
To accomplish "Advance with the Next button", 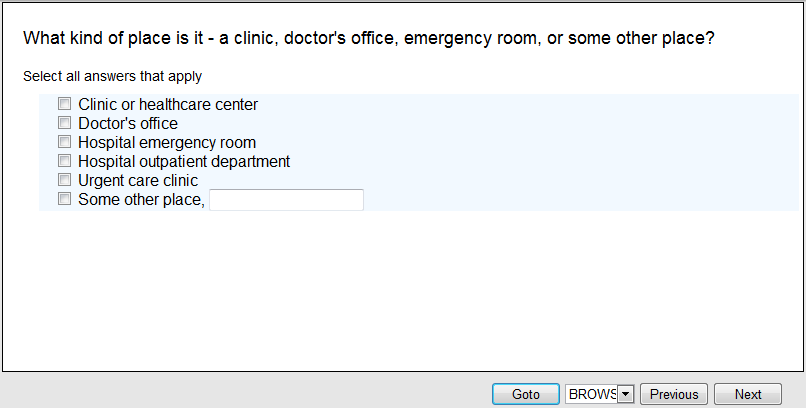I will click(748, 394).
